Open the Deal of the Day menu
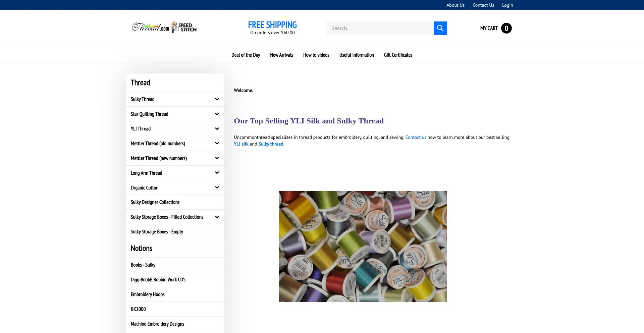Viewport: 644px width, 333px height. point(246,55)
